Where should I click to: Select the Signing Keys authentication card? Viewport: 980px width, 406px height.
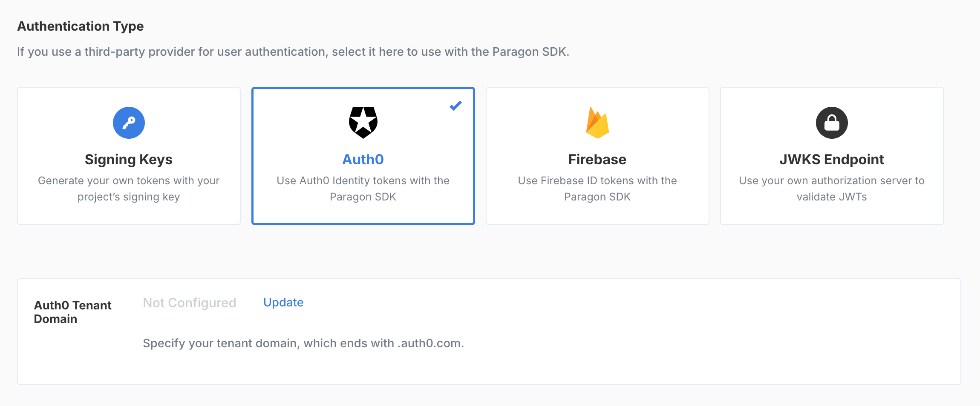[x=129, y=156]
